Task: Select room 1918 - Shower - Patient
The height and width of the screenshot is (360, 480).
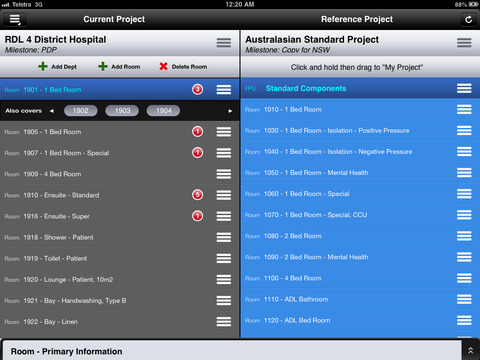Action: pyautogui.click(x=120, y=237)
